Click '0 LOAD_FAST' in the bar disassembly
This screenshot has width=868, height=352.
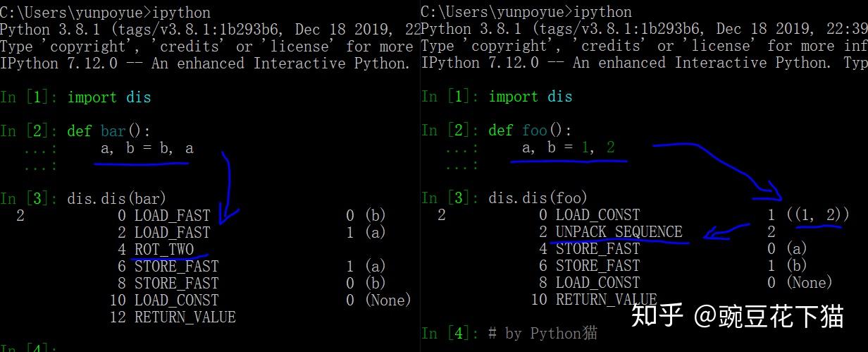163,216
